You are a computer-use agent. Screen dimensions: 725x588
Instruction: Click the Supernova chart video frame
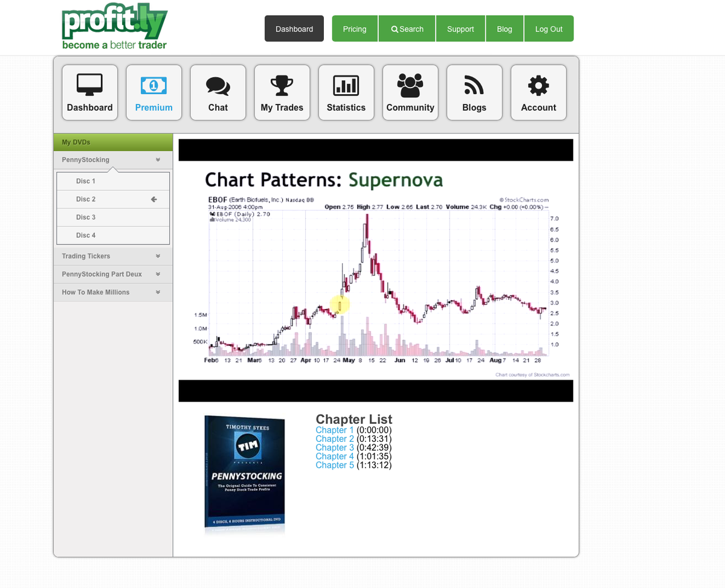376,270
